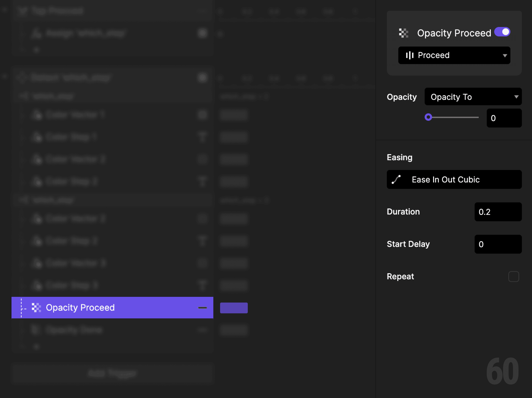Click inside the Start Delay field showing 0
The height and width of the screenshot is (398, 532).
click(498, 244)
